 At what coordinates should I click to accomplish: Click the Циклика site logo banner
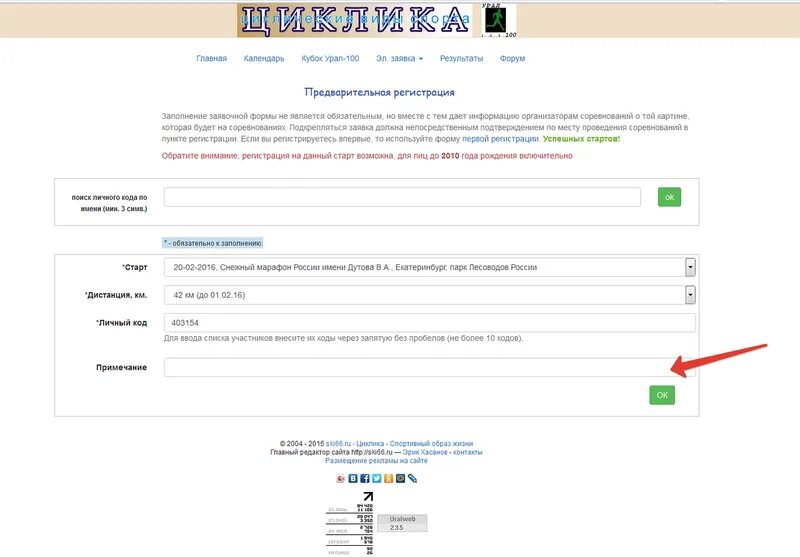point(354,20)
